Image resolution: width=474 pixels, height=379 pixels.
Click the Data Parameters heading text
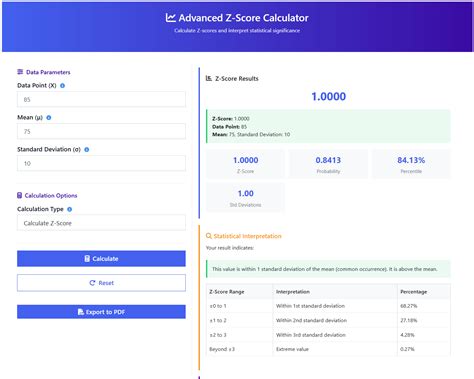point(48,72)
